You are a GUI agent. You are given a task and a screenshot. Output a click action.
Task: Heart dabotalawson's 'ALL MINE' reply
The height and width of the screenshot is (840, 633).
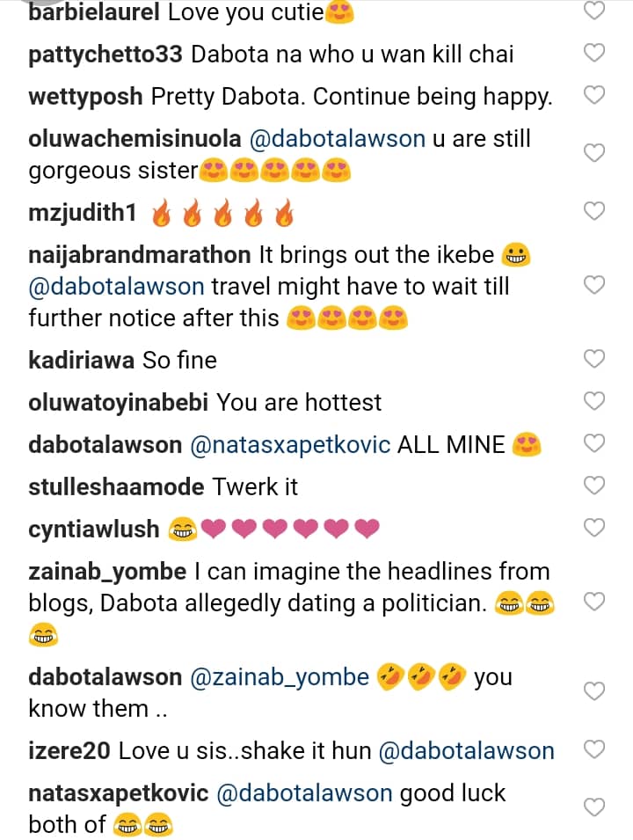click(x=595, y=443)
